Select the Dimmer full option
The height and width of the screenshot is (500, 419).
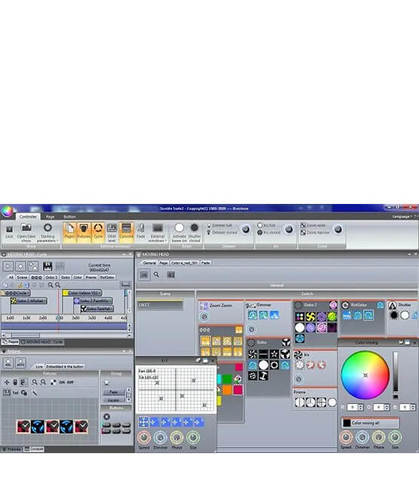[220, 226]
